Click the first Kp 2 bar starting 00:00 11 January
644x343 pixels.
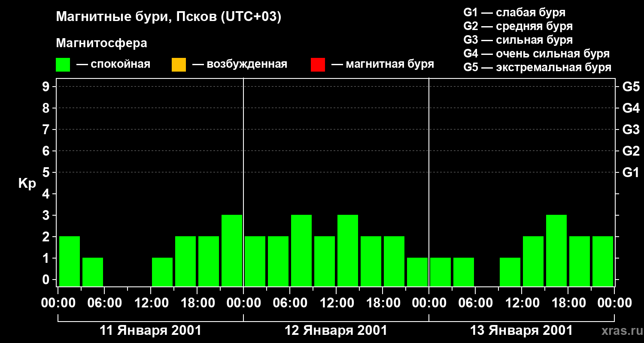point(70,261)
